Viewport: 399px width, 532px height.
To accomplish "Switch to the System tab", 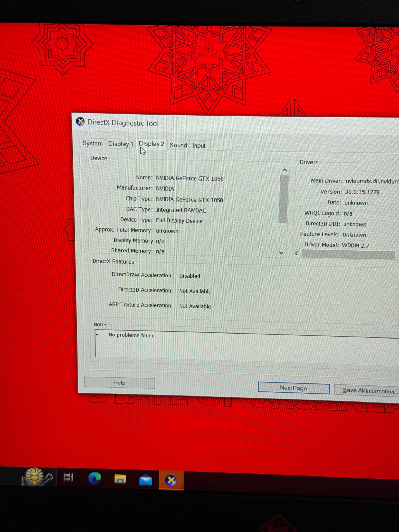I will (93, 143).
